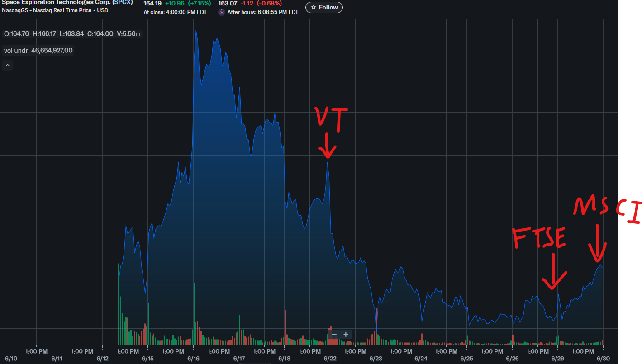Click the low value L:163.84
The image size is (642, 364).
tap(71, 33)
